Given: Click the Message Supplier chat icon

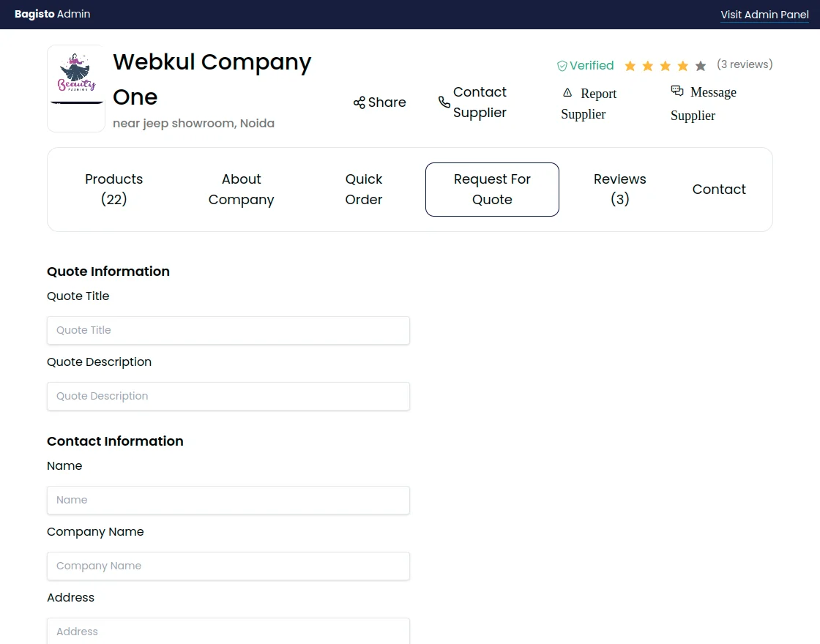Looking at the screenshot, I should click(x=677, y=91).
